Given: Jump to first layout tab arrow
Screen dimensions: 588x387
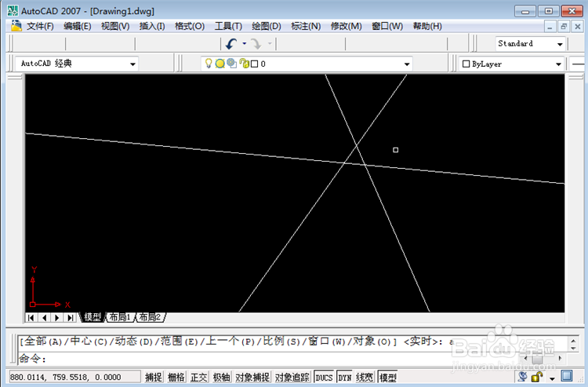Looking at the screenshot, I should tap(31, 318).
